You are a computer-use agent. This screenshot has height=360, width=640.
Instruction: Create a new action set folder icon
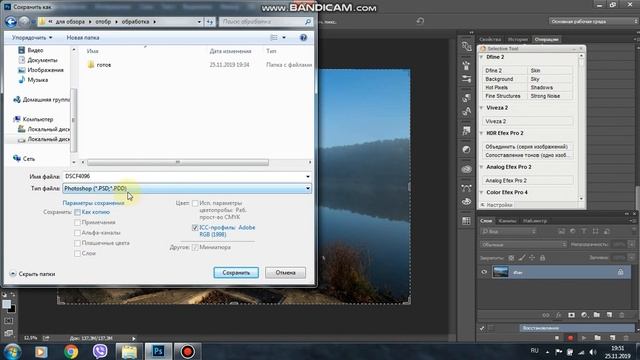(598, 338)
